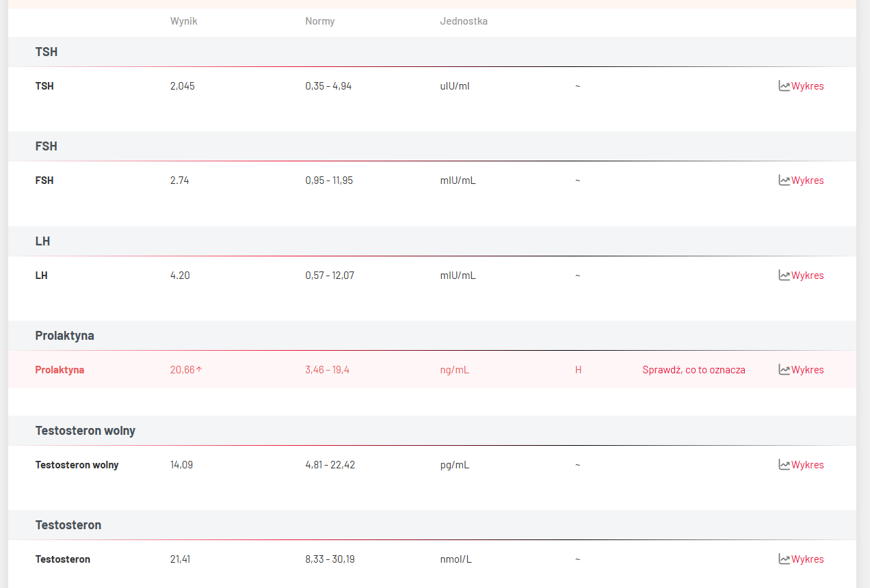Click the red H flag in the Prolaktyna row
The image size is (870, 588).
click(x=578, y=370)
